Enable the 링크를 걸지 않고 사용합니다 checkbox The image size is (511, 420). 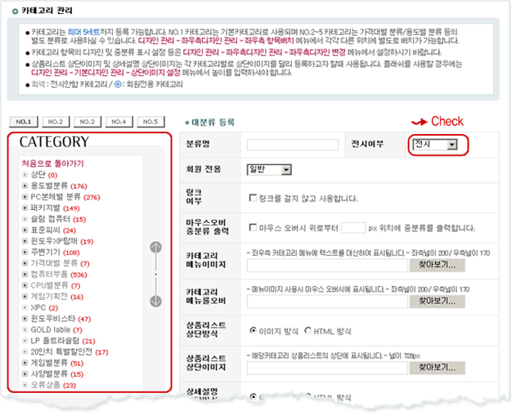253,198
